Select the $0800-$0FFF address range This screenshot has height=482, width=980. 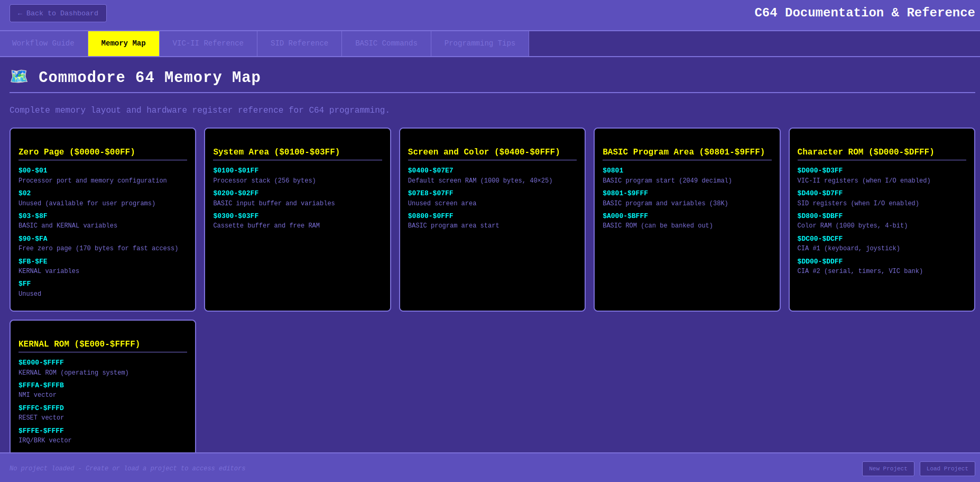[431, 216]
